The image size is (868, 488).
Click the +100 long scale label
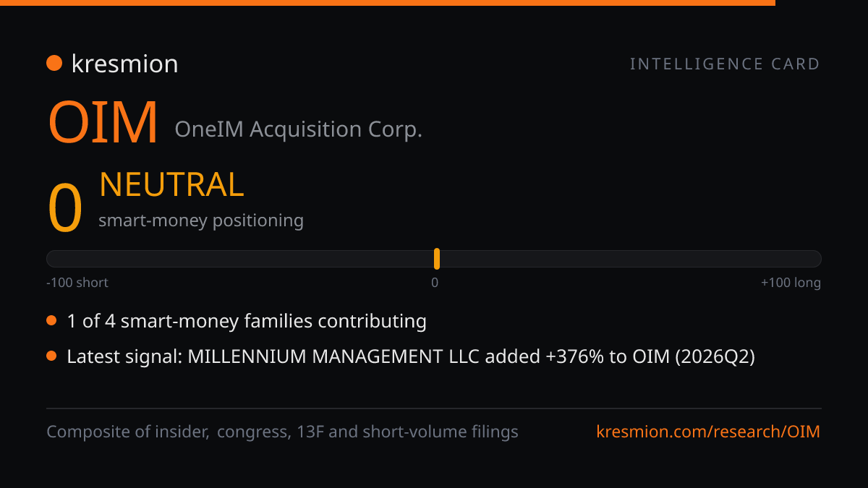tap(791, 283)
